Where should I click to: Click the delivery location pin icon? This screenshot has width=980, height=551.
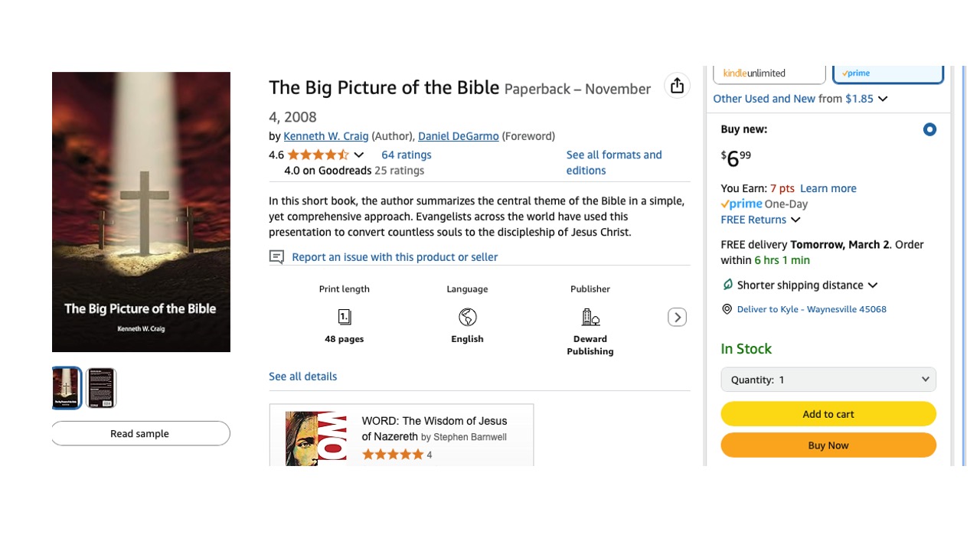tap(727, 309)
